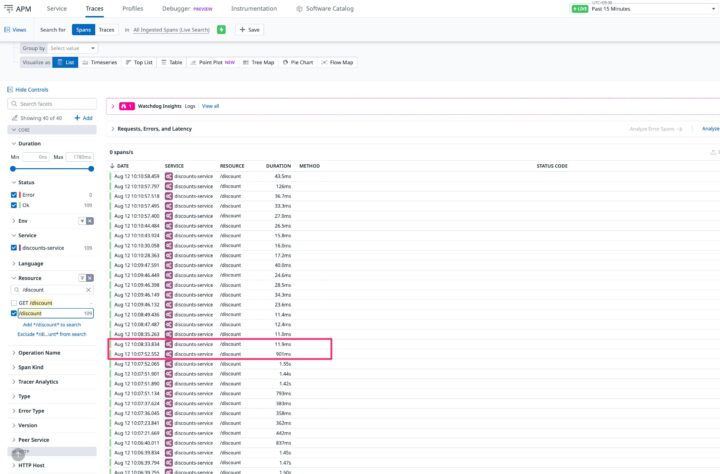Search for Traces
The height and width of the screenshot is (474, 720).
click(107, 30)
